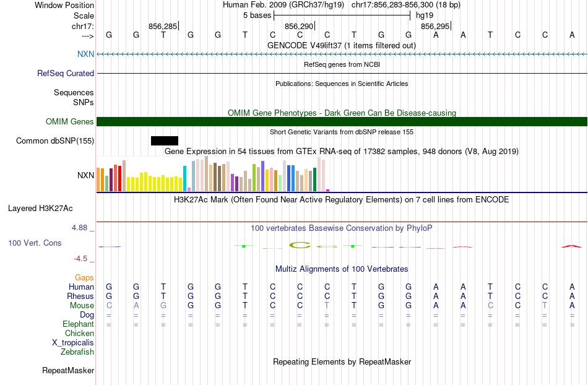Click the -4.5 PhyloP lower limit
588x385 pixels.
[x=80, y=258]
